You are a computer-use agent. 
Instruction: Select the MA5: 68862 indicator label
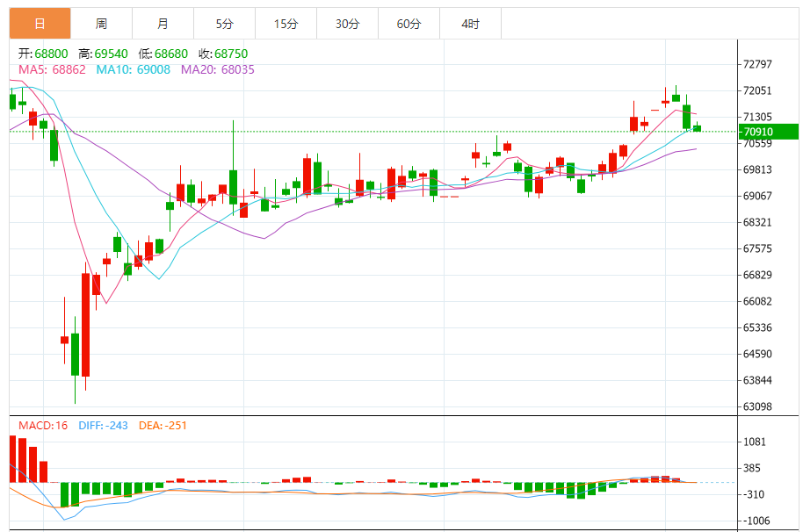52,69
